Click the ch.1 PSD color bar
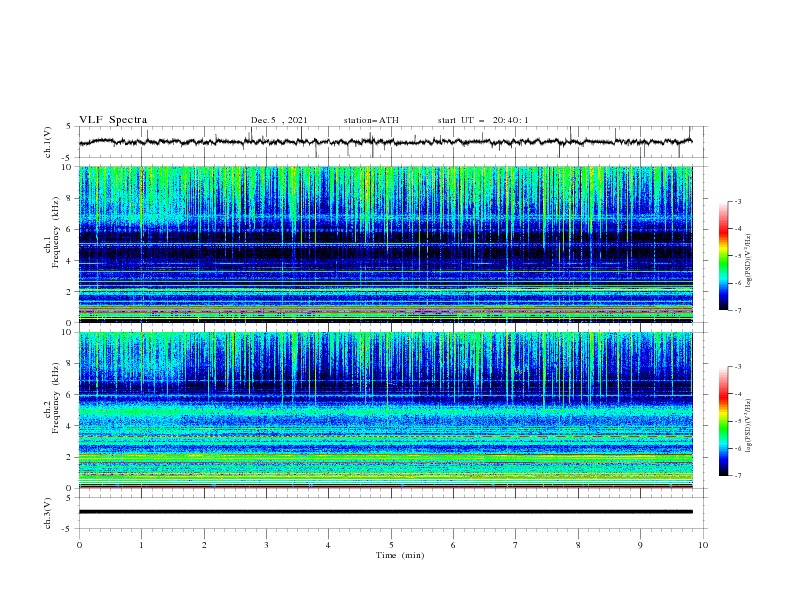 point(723,256)
